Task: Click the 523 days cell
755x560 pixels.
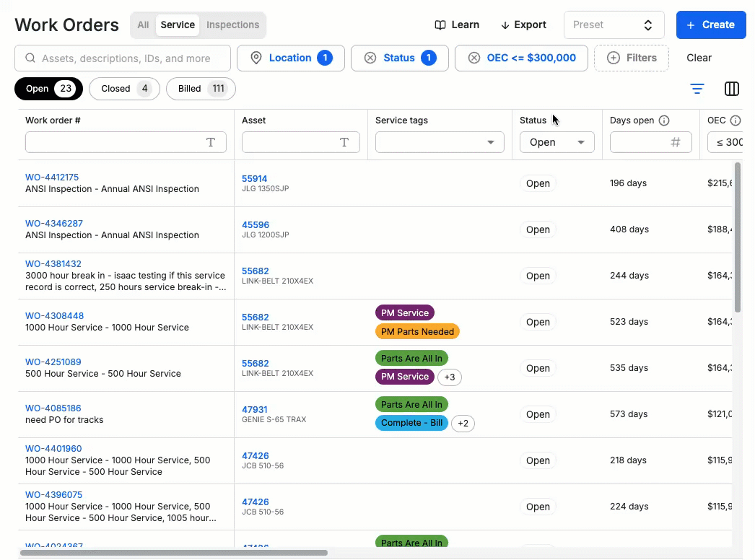Action: tap(629, 322)
